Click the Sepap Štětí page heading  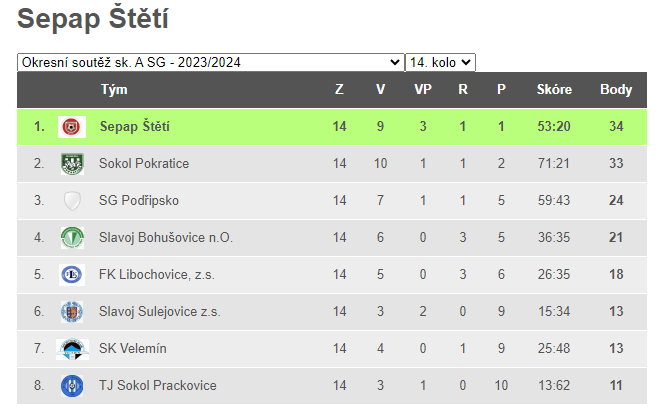[93, 18]
